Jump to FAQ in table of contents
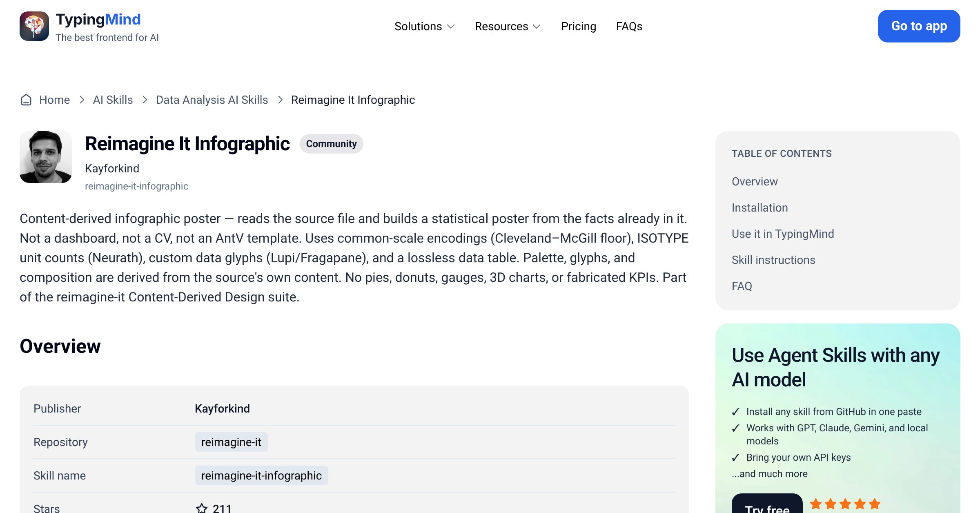 pos(742,286)
